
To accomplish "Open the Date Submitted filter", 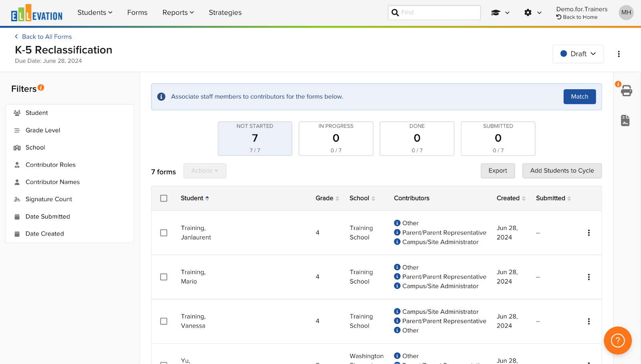I will click(70, 217).
